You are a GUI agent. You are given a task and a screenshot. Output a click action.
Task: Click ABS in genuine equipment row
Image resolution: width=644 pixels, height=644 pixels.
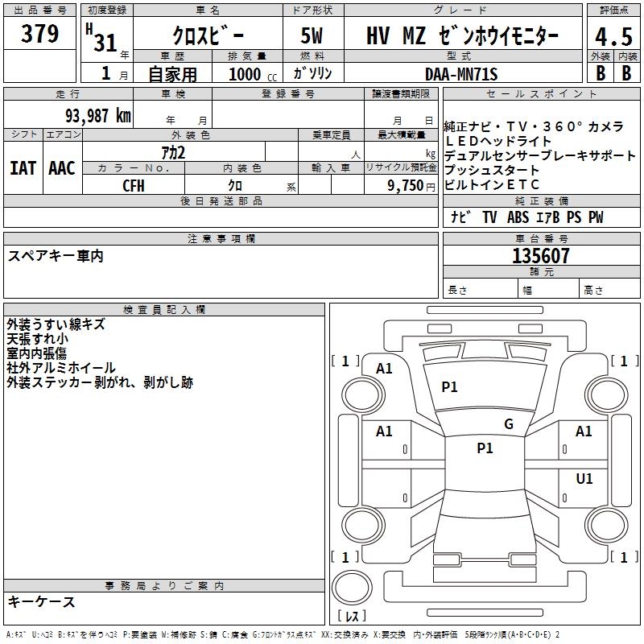click(518, 217)
